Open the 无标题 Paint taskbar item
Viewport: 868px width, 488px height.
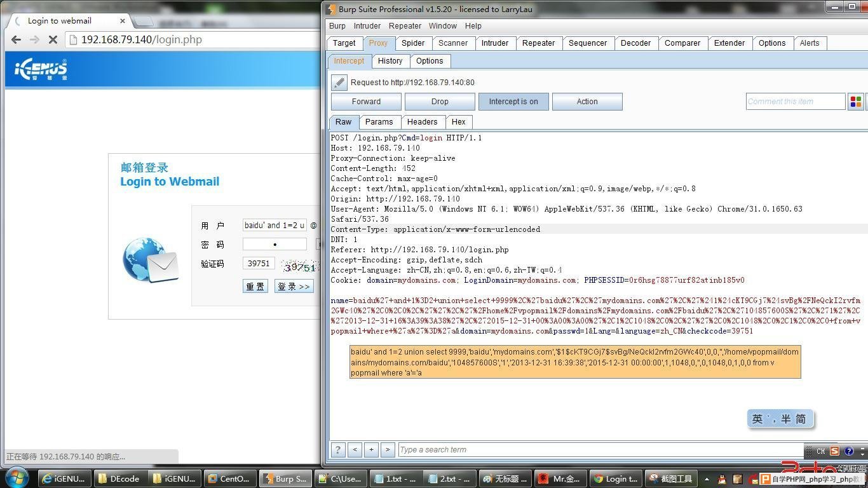point(505,478)
